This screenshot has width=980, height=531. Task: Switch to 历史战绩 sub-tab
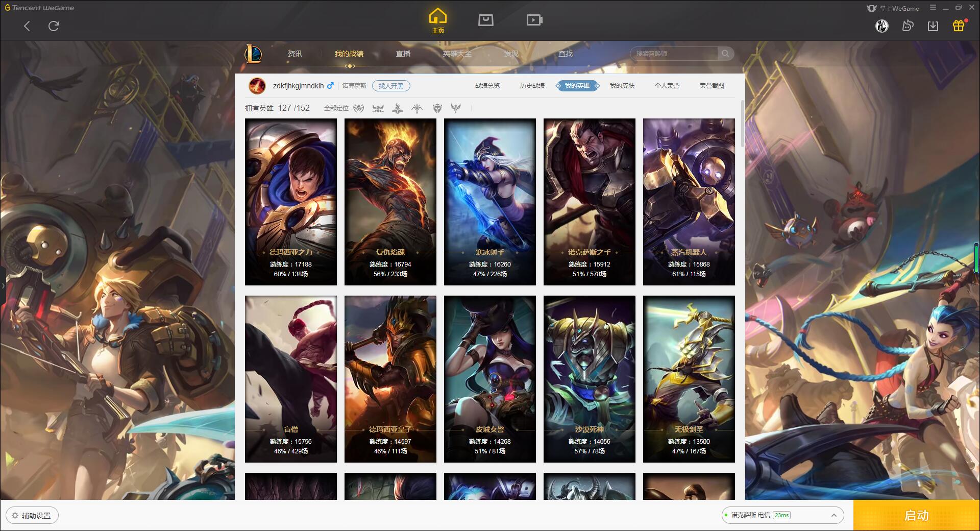[532, 86]
